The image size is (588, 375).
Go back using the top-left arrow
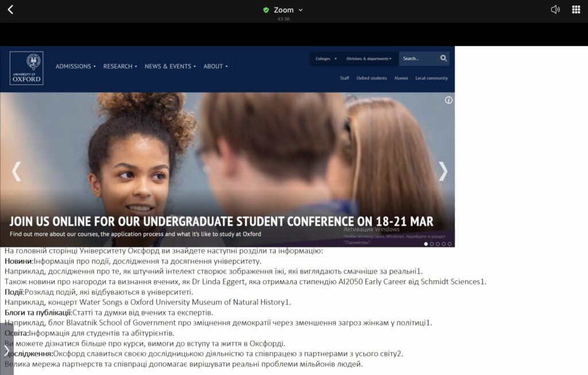(x=10, y=9)
